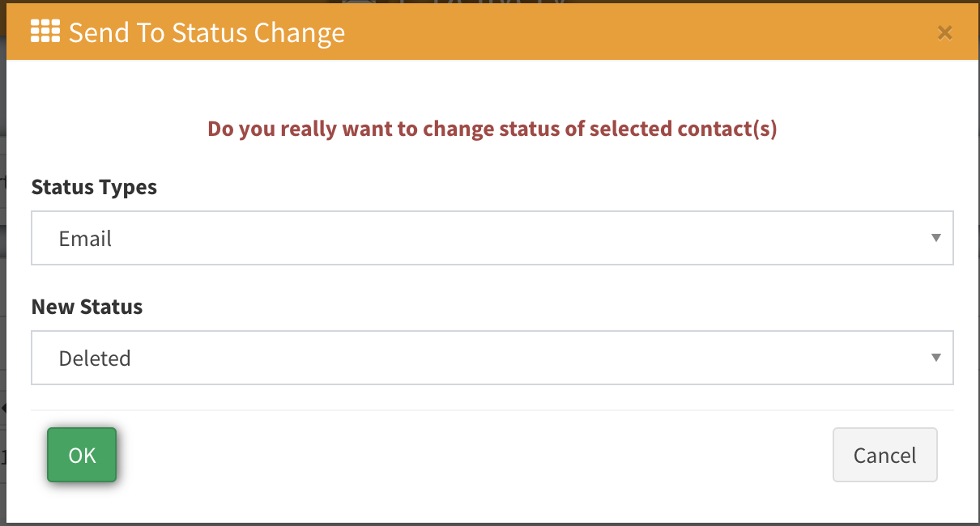Close the Send To Status Change dialog
This screenshot has width=980, height=526.
[944, 32]
